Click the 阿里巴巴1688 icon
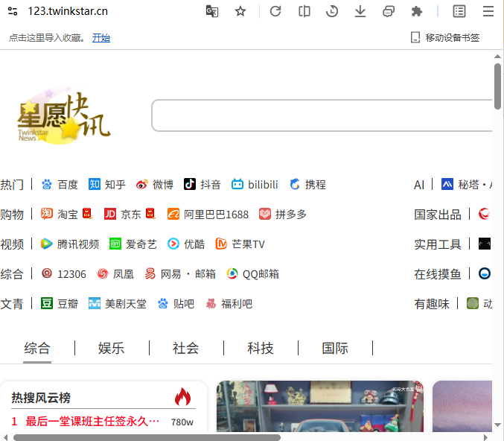This screenshot has width=504, height=441. tap(173, 215)
